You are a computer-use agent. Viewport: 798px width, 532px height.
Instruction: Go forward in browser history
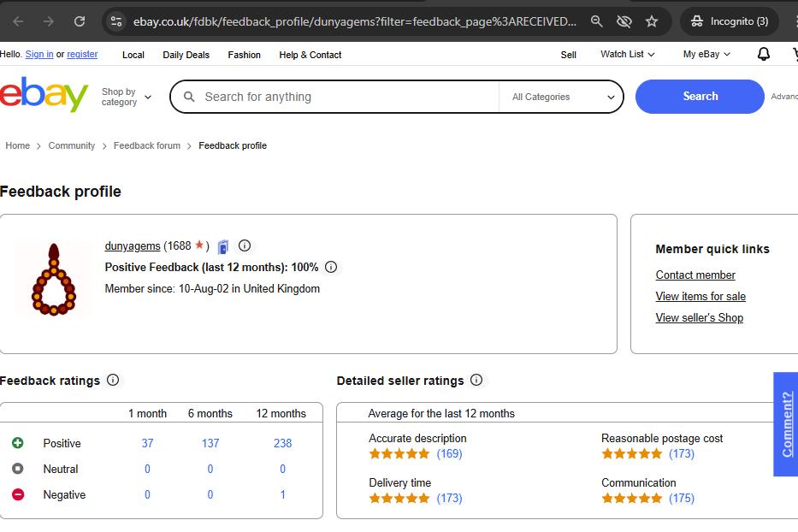[49, 21]
